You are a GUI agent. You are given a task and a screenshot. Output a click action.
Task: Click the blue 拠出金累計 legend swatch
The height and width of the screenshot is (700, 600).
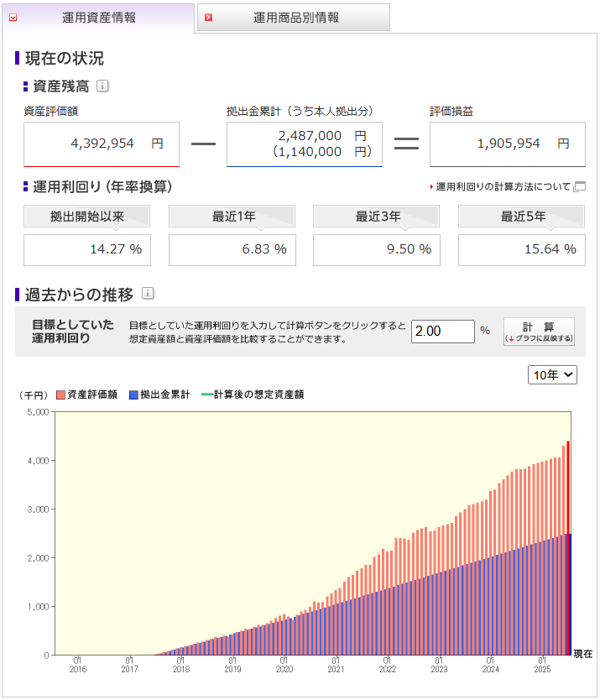(134, 394)
